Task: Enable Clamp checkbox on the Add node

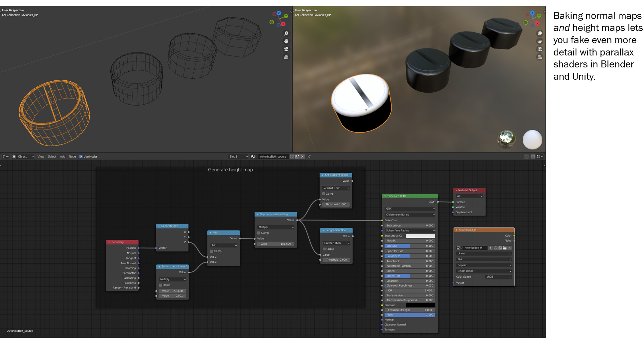Action: pos(211,251)
